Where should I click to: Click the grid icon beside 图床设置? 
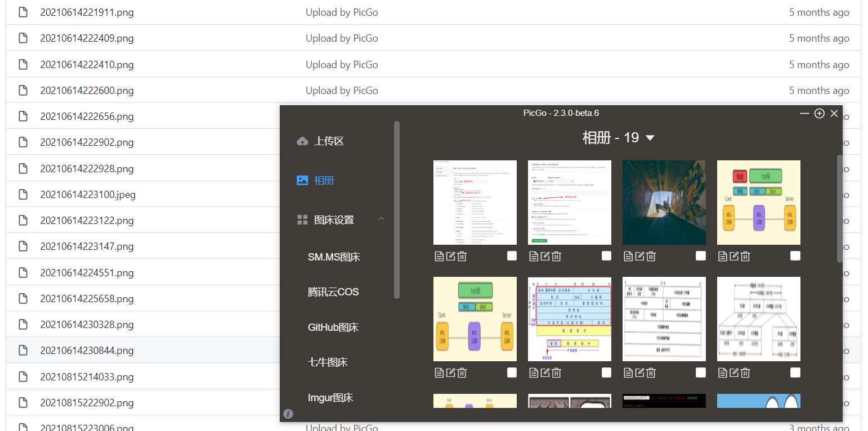pos(302,220)
